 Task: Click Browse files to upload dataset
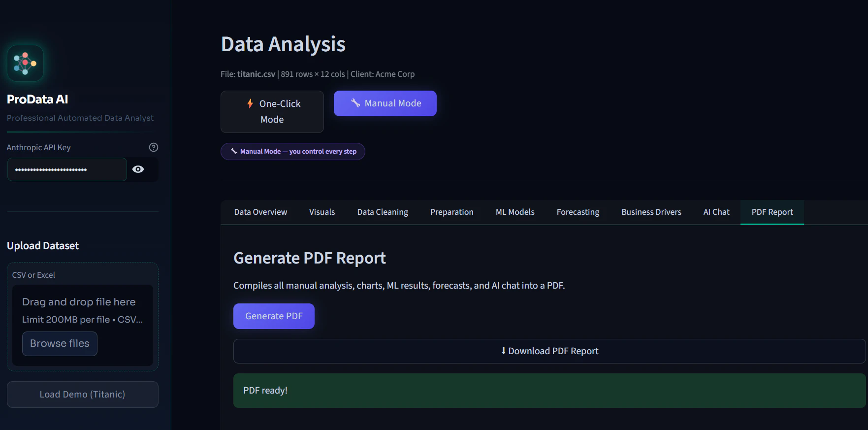coord(60,344)
